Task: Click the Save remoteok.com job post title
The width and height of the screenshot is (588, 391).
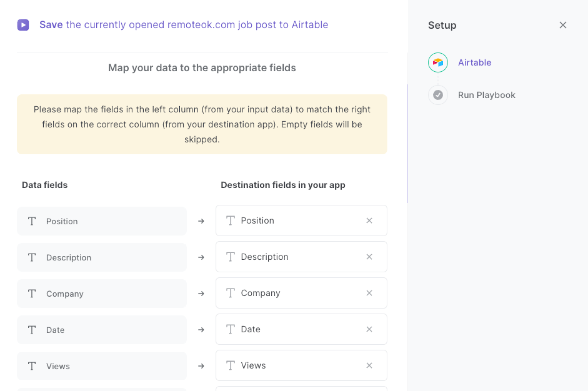Action: 184,25
